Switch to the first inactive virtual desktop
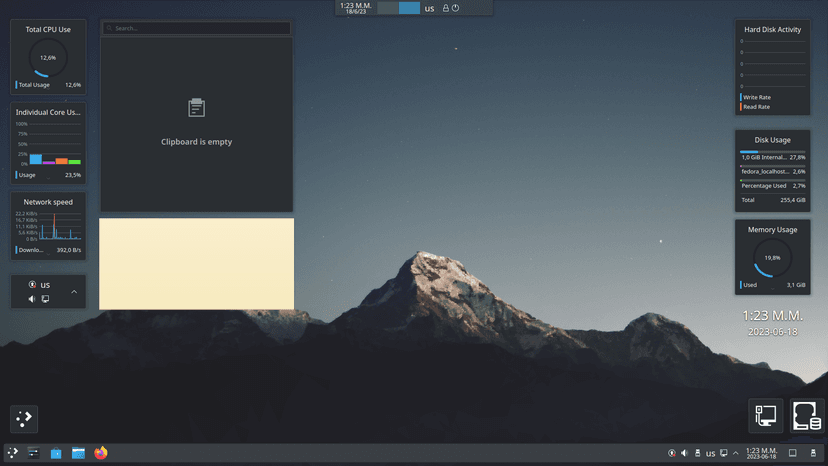The image size is (828, 466). 388,8
